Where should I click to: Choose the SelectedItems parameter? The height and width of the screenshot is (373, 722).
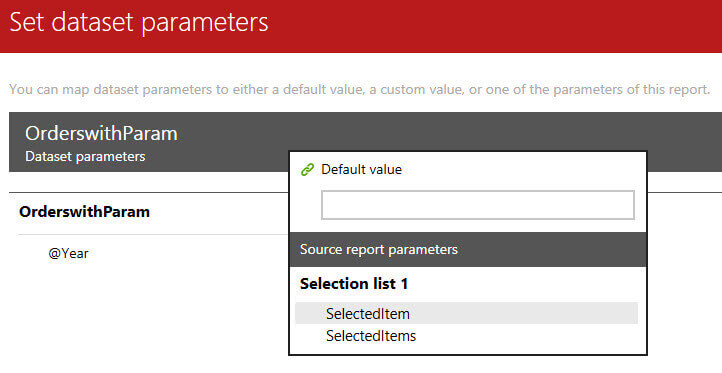pos(371,336)
